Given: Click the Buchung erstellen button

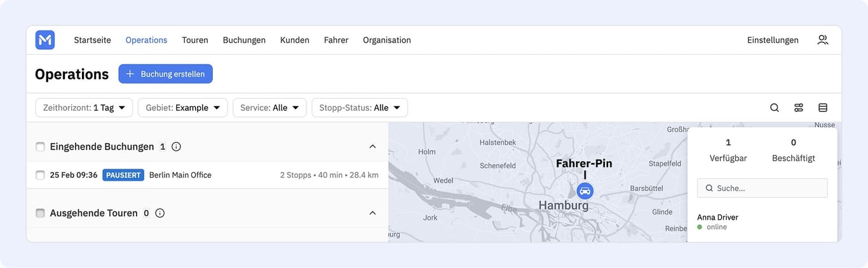Looking at the screenshot, I should point(165,74).
